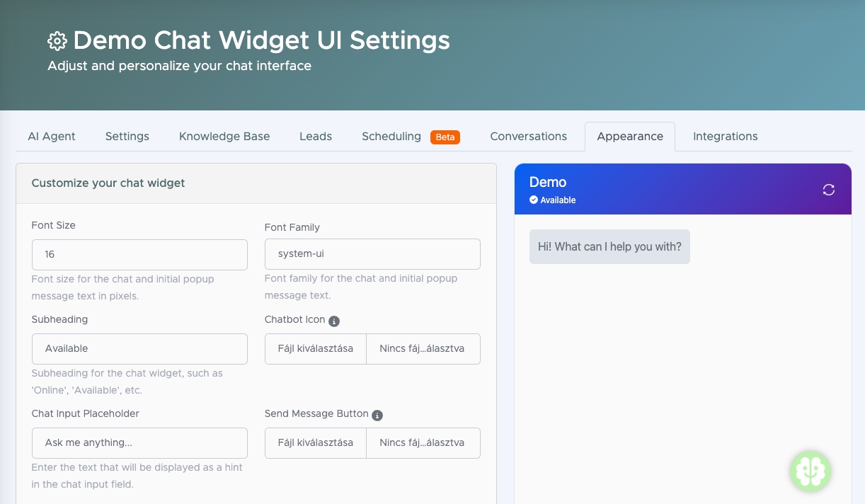Click the Font Size input field
The width and height of the screenshot is (865, 504).
(x=139, y=255)
